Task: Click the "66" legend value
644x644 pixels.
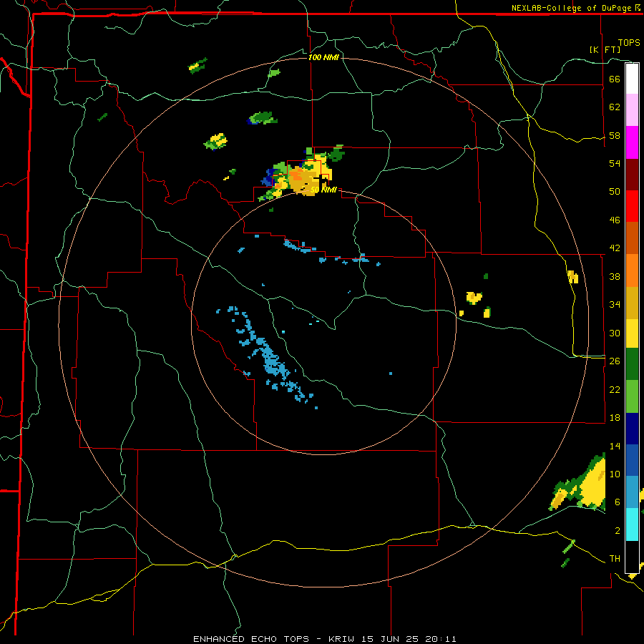Action: [x=615, y=79]
